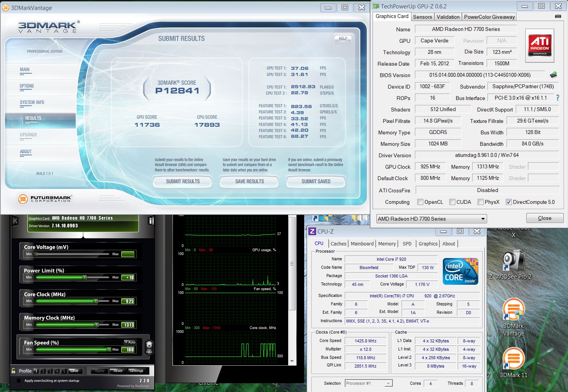Image resolution: width=568 pixels, height=392 pixels.
Task: Enable Apply overclocking at system startup
Action: [x=19, y=381]
